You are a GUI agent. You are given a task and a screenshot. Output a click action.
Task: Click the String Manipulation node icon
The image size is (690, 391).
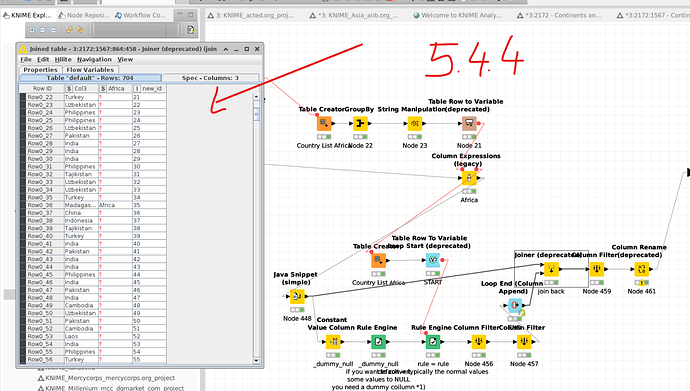[x=415, y=123]
